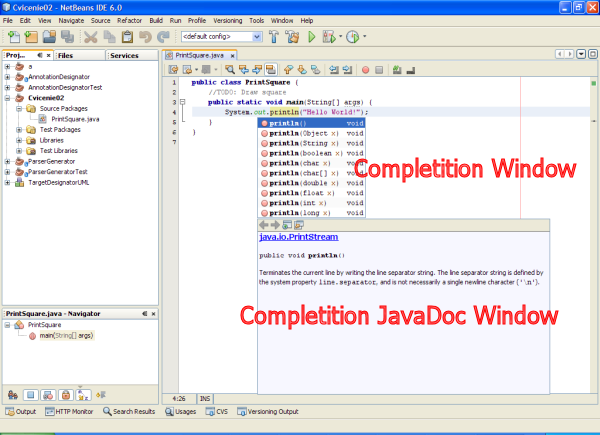The height and width of the screenshot is (435, 600).
Task: Collapse the Cvicenie02 project node
Action: coord(7,98)
